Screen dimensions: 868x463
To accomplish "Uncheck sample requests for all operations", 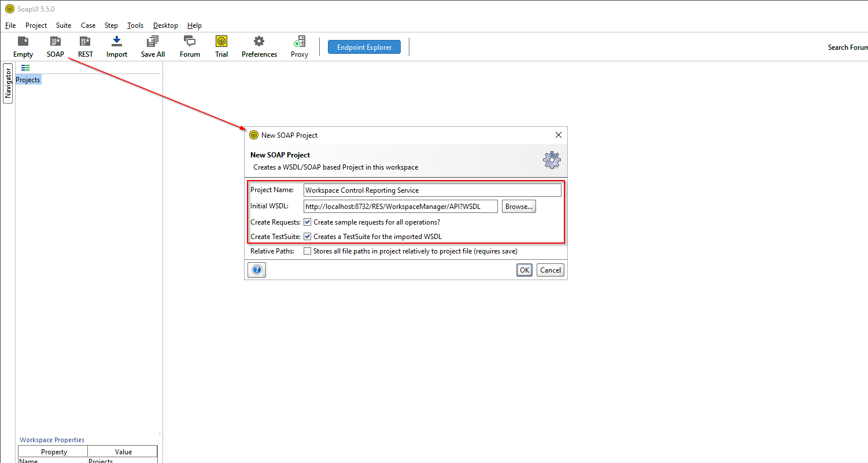I will [307, 222].
